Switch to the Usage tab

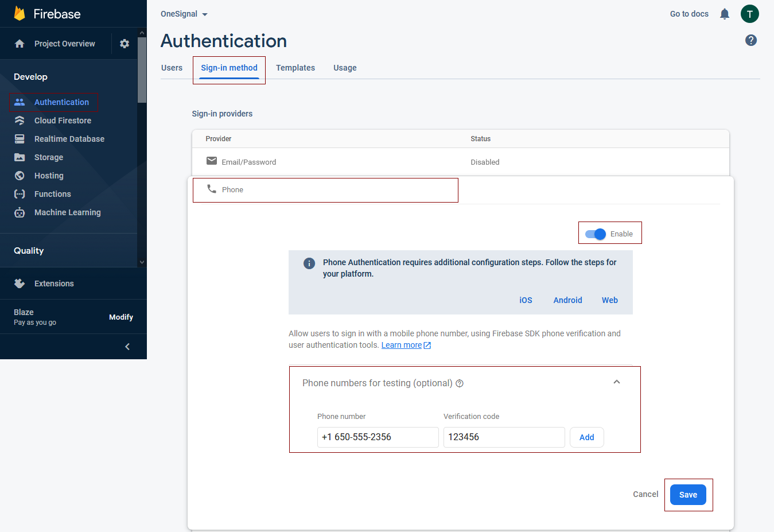pyautogui.click(x=345, y=68)
